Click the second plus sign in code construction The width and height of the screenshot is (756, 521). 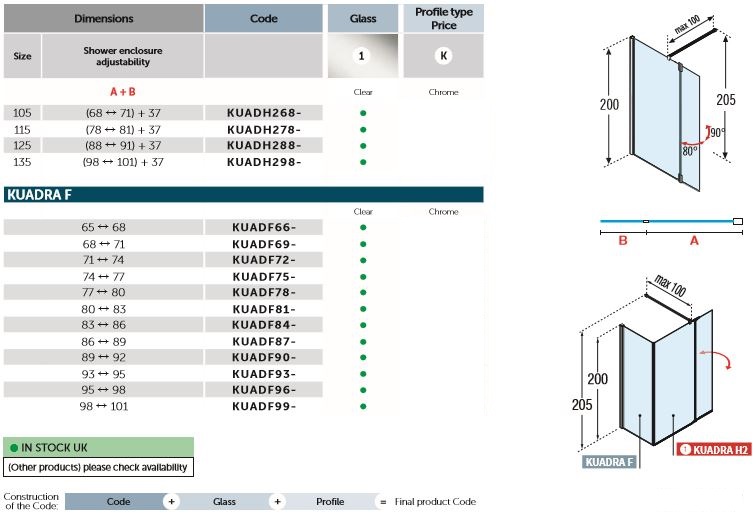pos(277,502)
